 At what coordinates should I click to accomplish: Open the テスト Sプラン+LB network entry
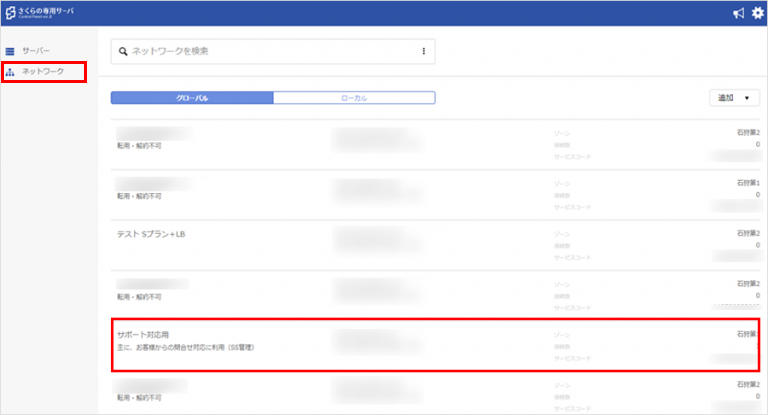click(x=151, y=234)
